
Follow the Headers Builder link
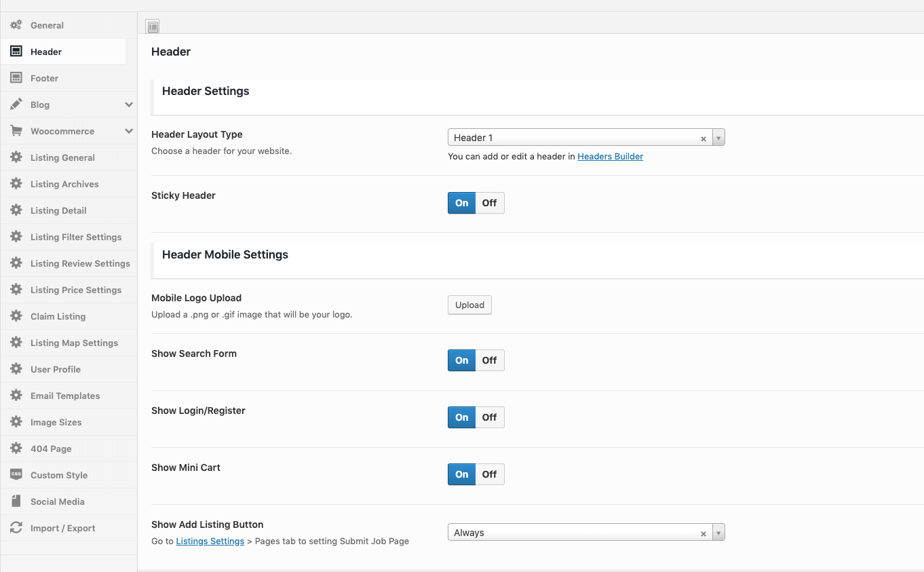click(x=610, y=157)
